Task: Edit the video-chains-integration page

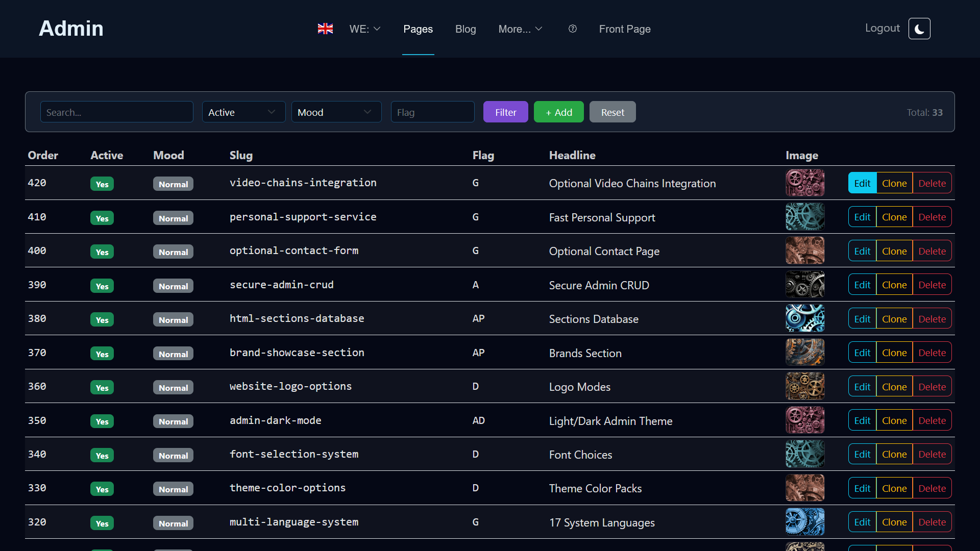Action: (862, 183)
